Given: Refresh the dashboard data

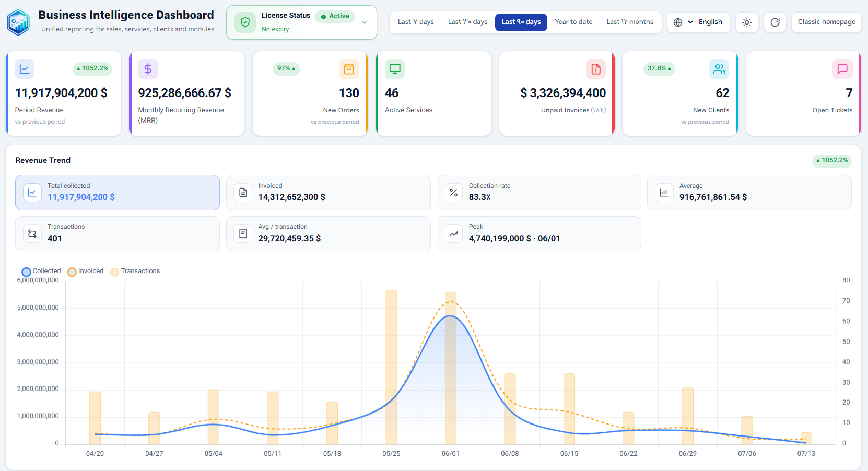Looking at the screenshot, I should (775, 22).
